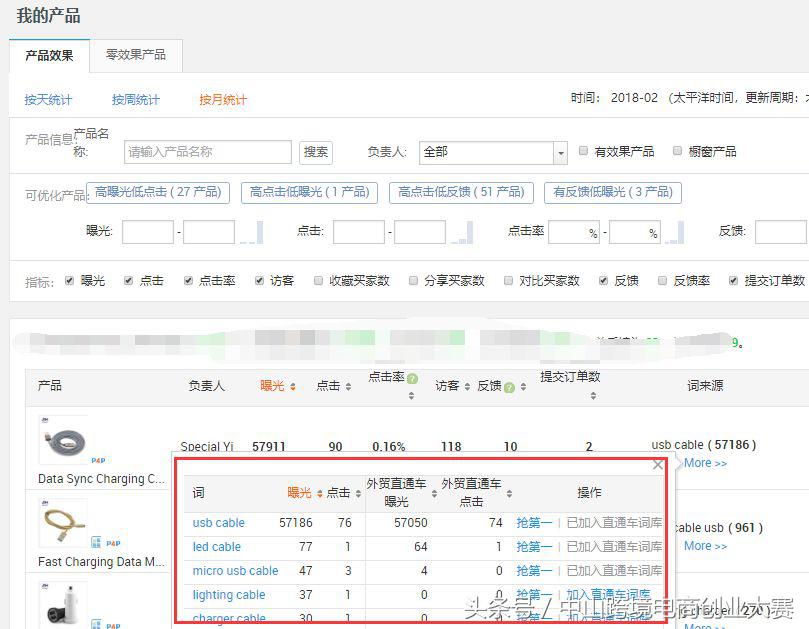Select the 产品效果 tab
Viewport: 809px width, 629px height.
(x=48, y=55)
